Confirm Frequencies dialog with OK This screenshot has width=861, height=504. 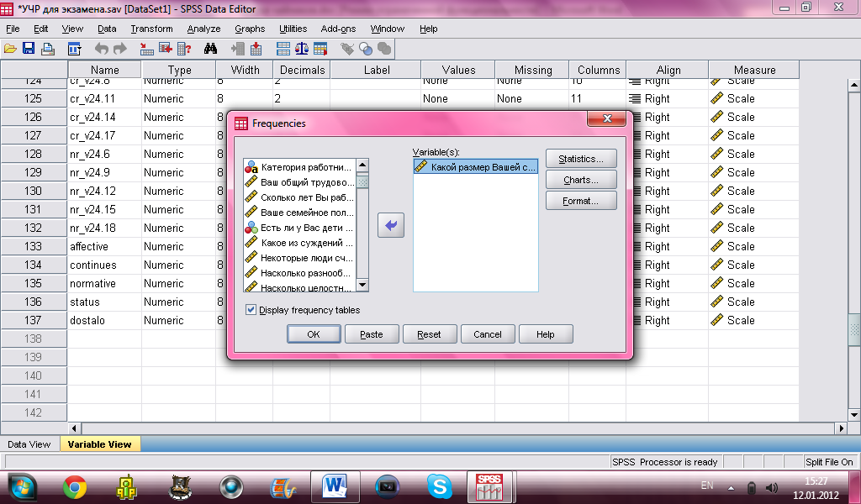tap(314, 334)
